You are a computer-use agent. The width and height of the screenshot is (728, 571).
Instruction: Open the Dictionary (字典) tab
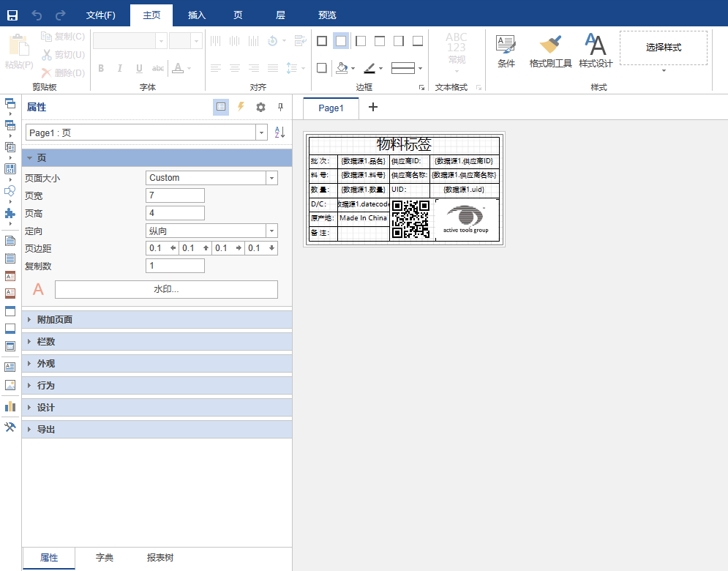click(105, 558)
